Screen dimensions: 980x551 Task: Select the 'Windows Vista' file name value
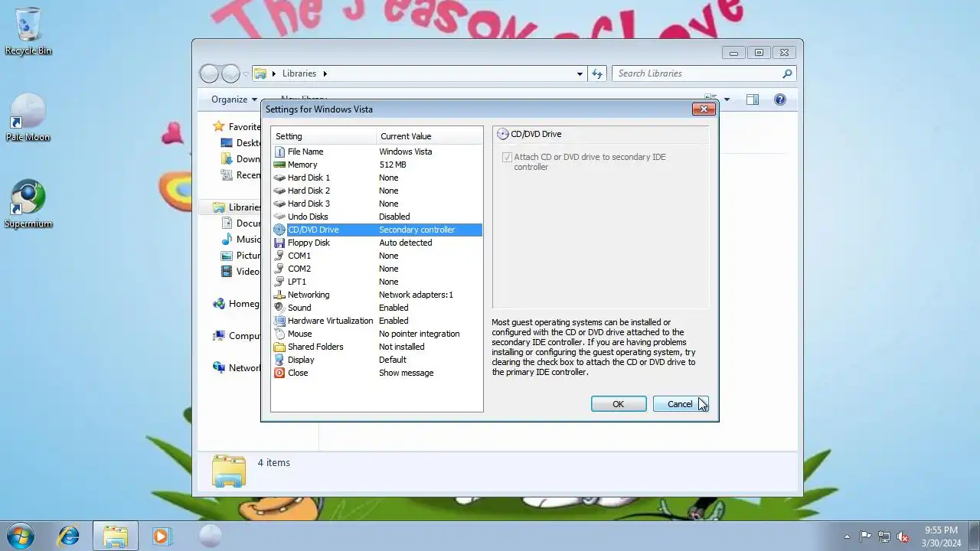[405, 152]
